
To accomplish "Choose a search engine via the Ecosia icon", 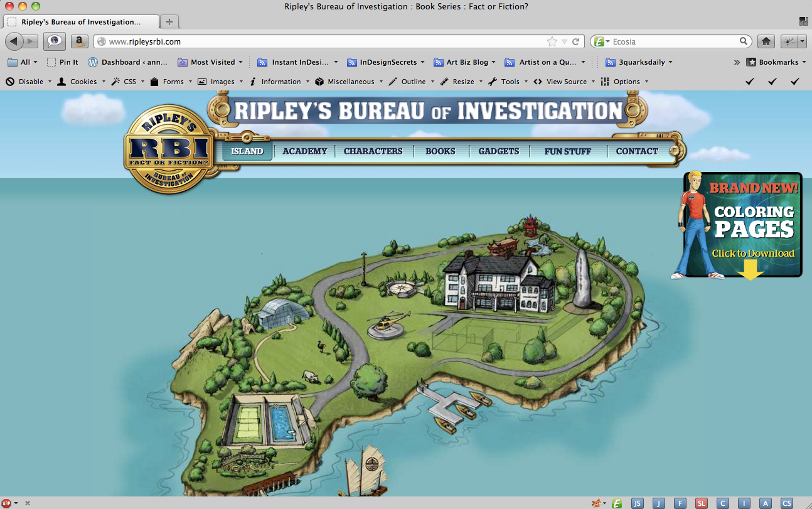I will pos(602,41).
